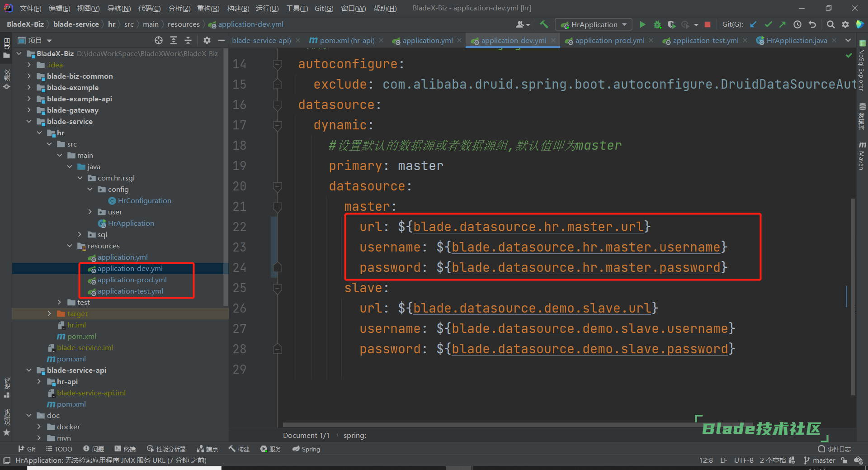
Task: Click the Git push arrow icon
Action: [x=783, y=24]
